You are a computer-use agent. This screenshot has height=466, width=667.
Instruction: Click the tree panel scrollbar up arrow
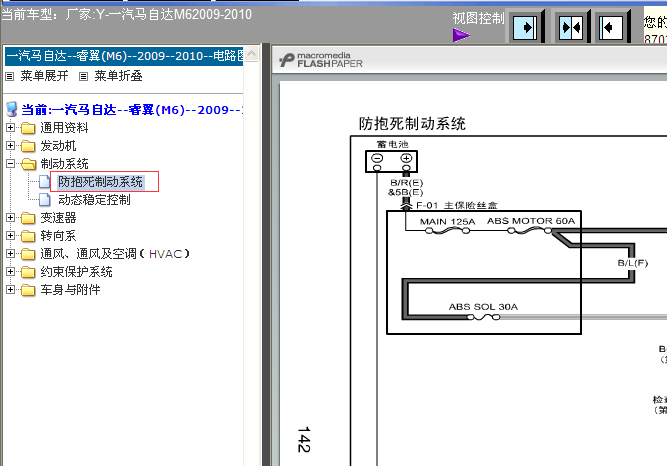(x=252, y=54)
